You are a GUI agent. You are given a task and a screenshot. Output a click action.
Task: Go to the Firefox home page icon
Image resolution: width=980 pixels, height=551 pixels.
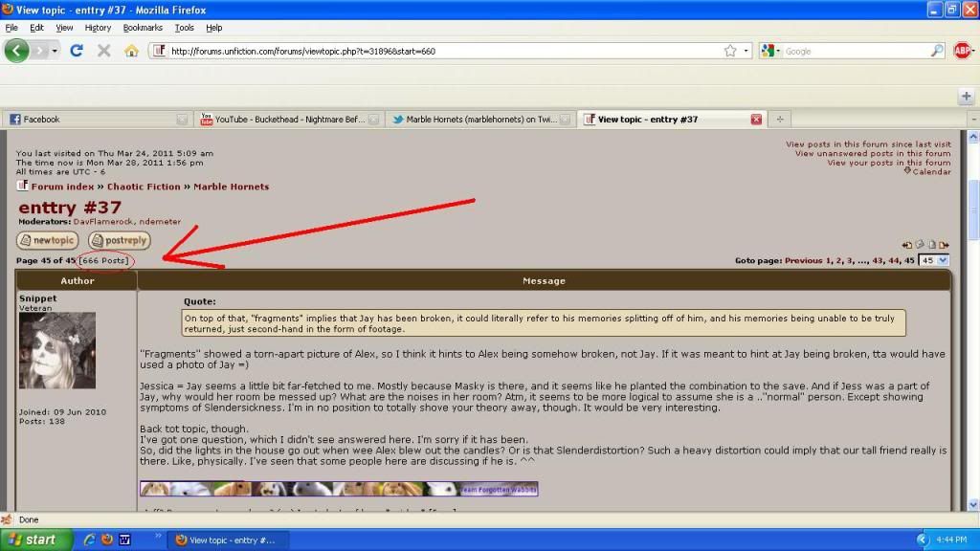tap(131, 51)
